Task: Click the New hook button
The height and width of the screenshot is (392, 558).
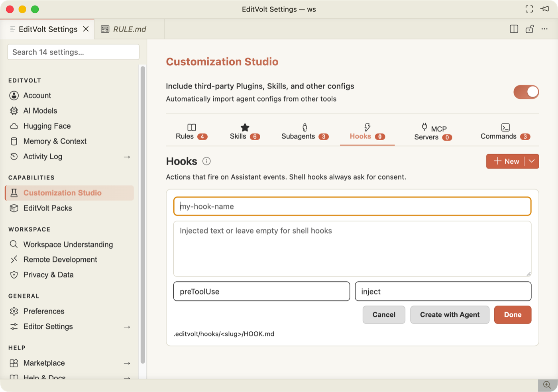Action: [505, 161]
